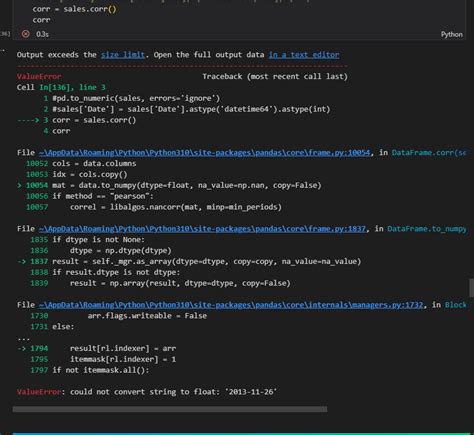
Task: Click traceback line 1835 if dtype is not None
Action: tap(88, 239)
